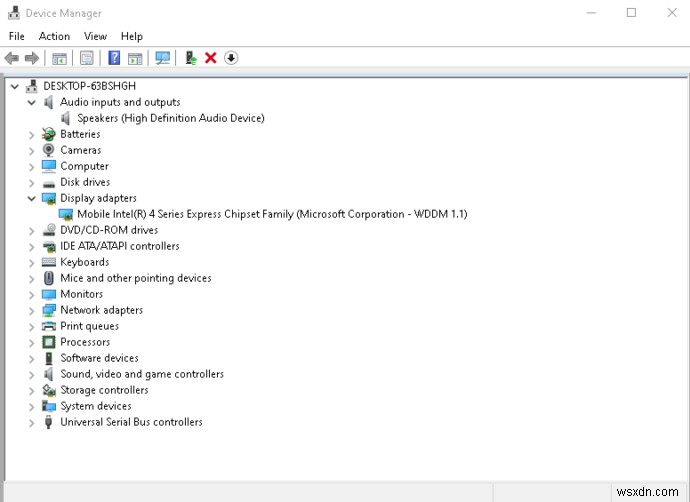Screen dimensions: 690x502
Task: Click the Network adapters icon
Action: 49,310
